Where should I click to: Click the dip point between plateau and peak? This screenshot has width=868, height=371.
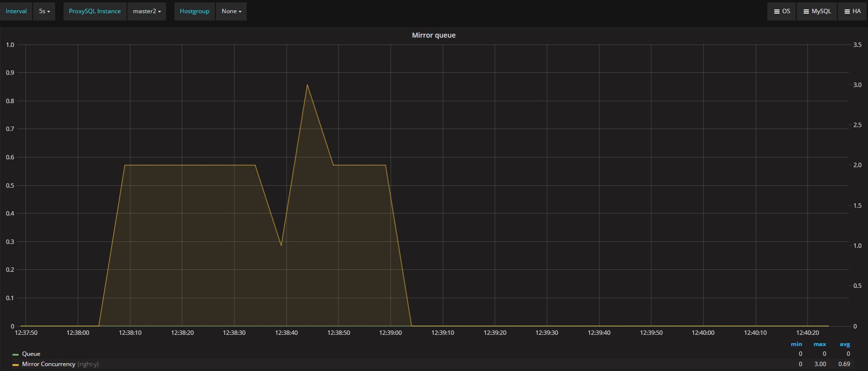[x=281, y=245]
